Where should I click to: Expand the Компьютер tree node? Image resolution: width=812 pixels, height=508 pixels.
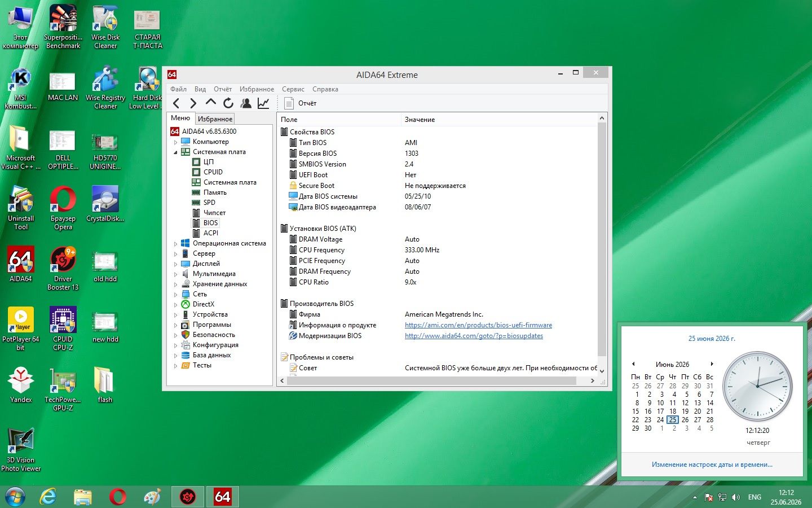point(175,142)
